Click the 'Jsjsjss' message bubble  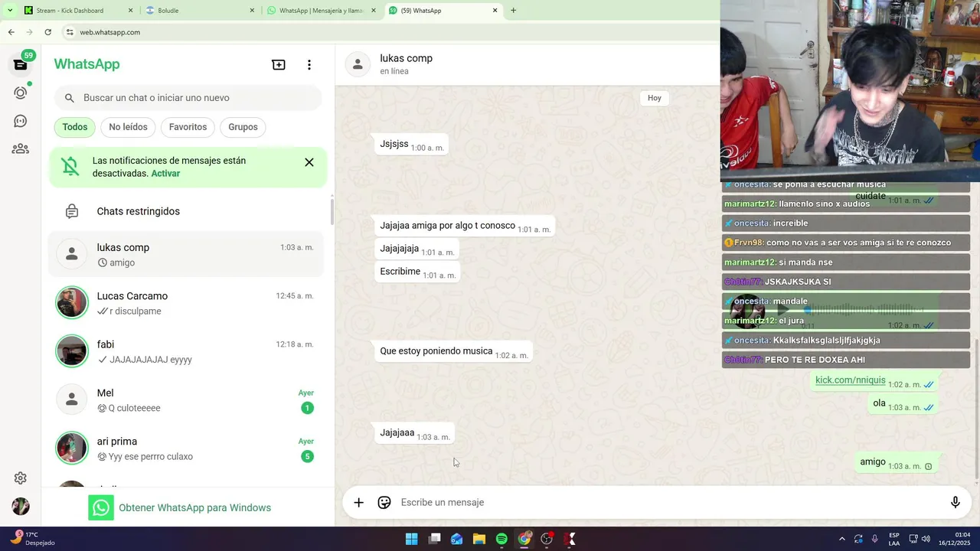[x=411, y=145]
